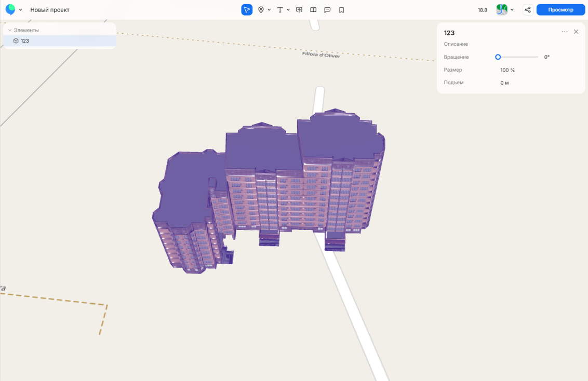Close the 123 properties panel
The height and width of the screenshot is (381, 588).
tap(576, 32)
